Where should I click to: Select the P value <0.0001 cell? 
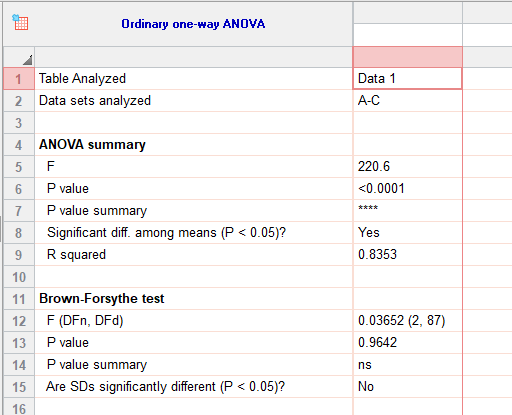click(407, 189)
